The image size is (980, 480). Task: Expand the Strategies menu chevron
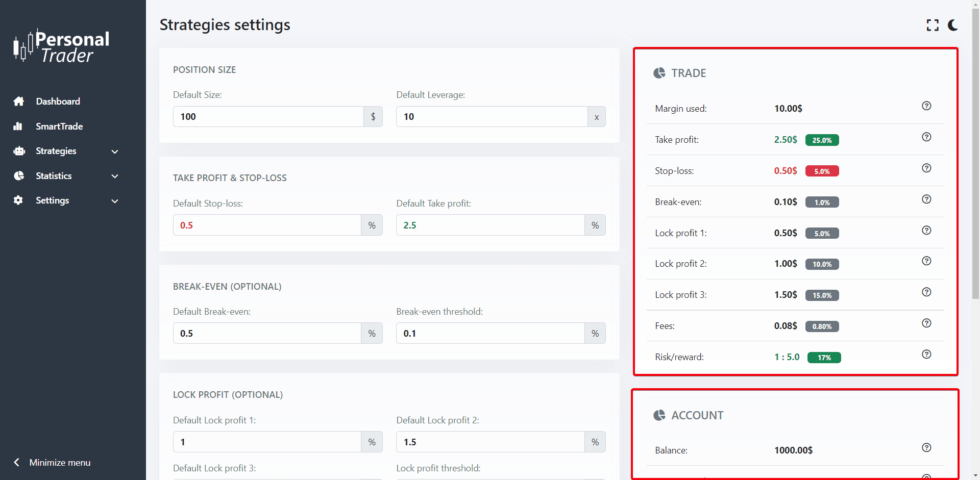(115, 151)
